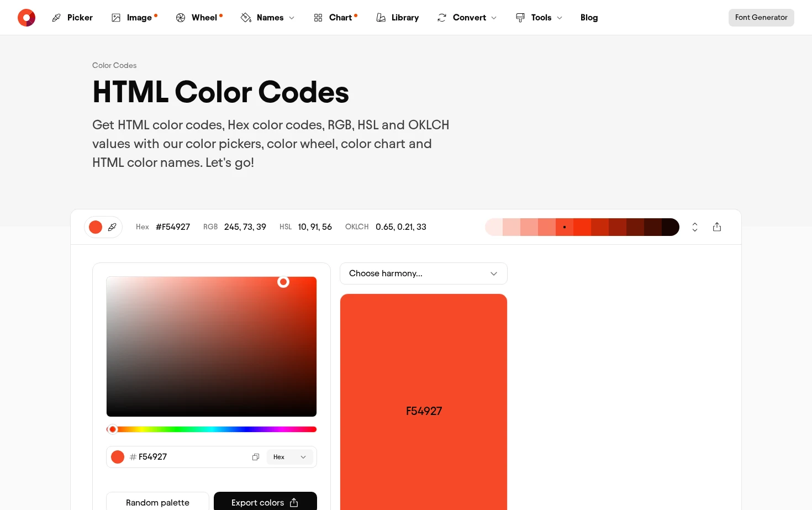
Task: Click the Export colors button
Action: [265, 502]
